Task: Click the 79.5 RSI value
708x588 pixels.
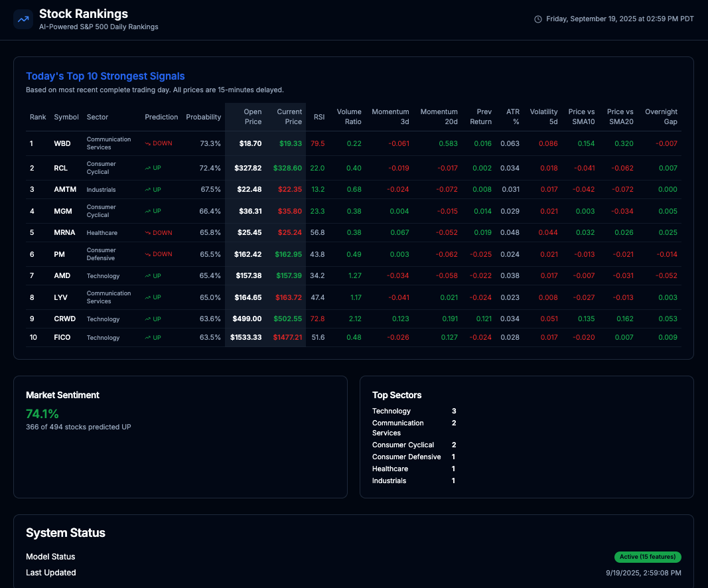Action: pyautogui.click(x=317, y=143)
